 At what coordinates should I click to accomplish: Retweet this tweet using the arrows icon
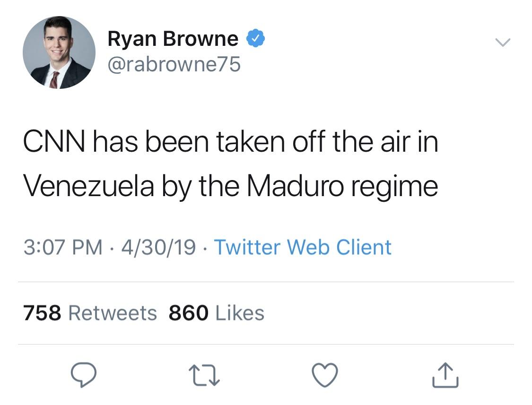204,375
